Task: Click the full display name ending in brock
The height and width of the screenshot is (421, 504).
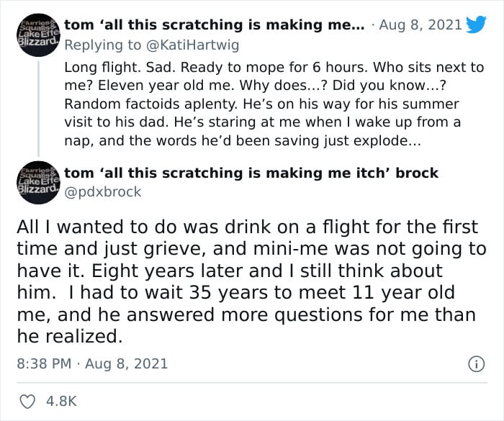Action: click(251, 173)
